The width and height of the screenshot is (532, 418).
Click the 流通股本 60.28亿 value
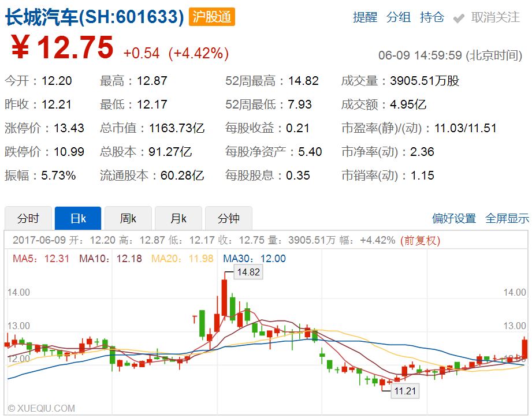182,176
